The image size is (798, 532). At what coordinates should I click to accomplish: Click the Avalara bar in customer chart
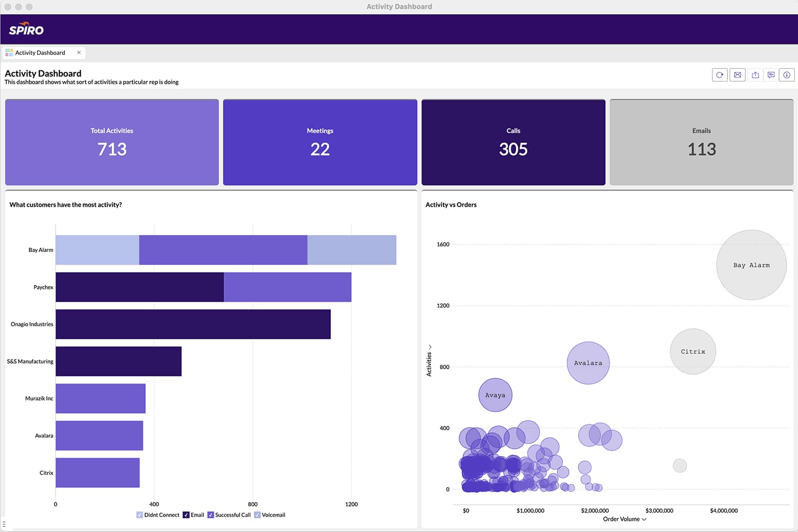point(99,435)
